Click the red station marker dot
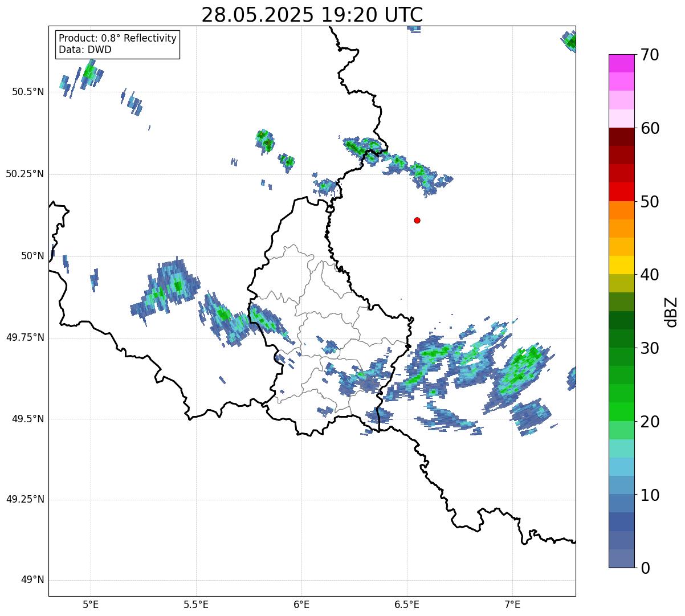The height and width of the screenshot is (616, 685). coord(417,220)
